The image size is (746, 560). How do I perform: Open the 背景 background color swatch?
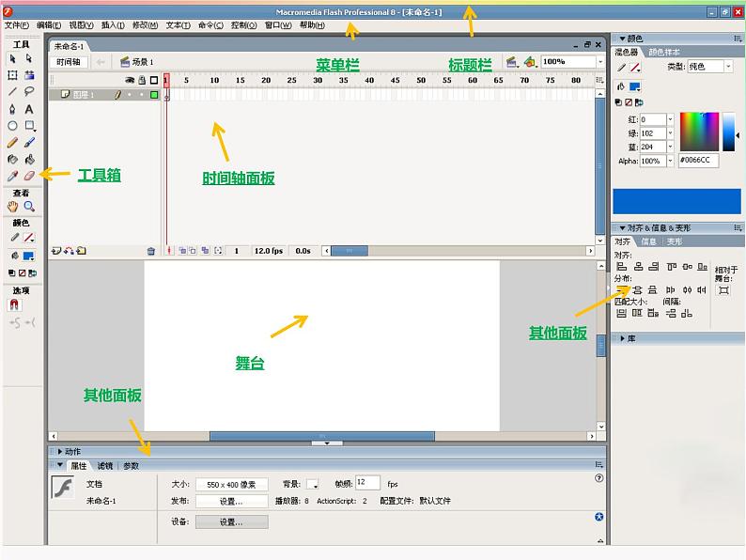click(313, 484)
